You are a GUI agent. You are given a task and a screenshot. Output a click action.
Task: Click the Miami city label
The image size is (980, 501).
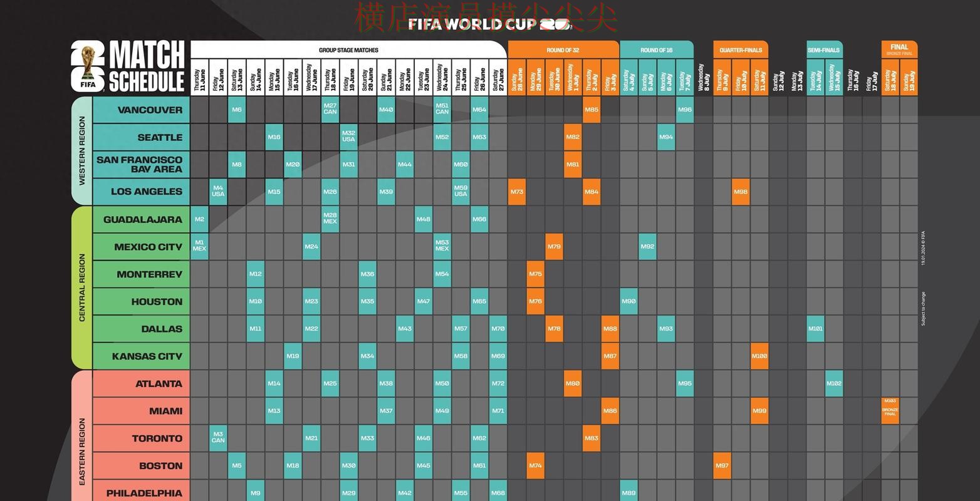(165, 411)
